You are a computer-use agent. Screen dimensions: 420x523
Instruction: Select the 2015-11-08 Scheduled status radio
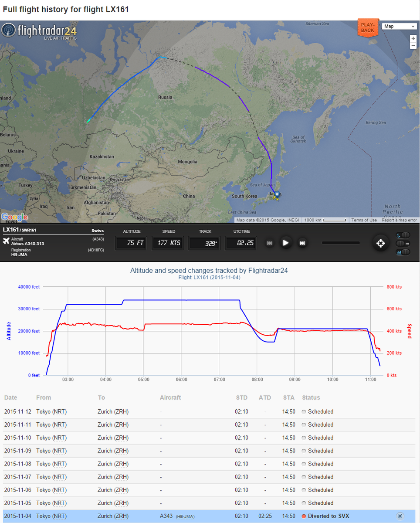tap(304, 464)
